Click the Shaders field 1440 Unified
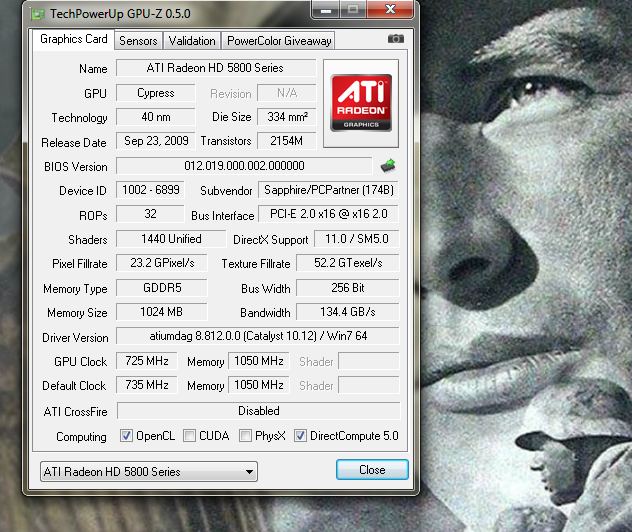This screenshot has width=632, height=532. point(171,239)
